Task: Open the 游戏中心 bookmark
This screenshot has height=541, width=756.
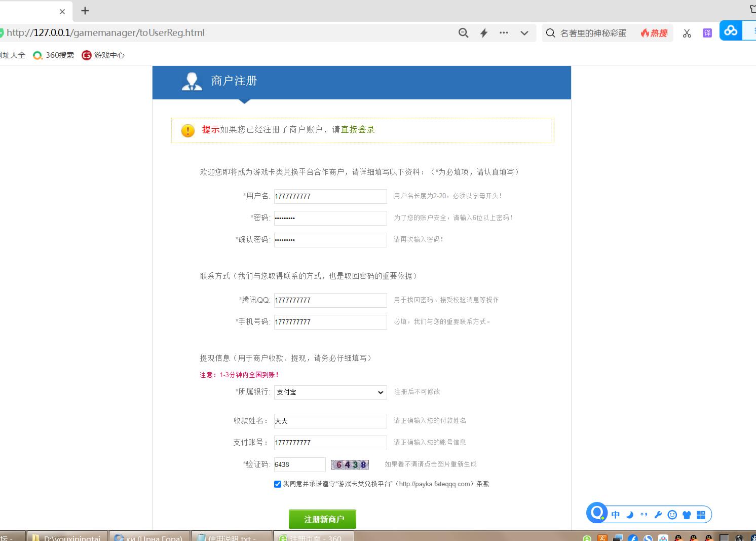Action: point(103,55)
